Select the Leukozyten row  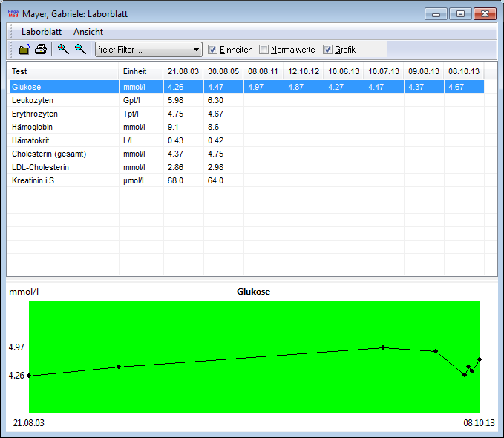[33, 100]
